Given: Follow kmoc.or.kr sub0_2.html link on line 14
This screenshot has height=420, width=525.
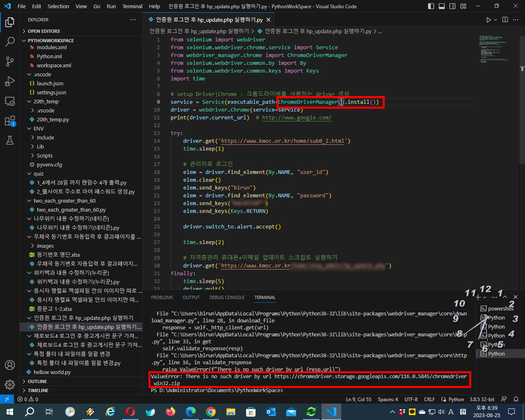Looking at the screenshot, I should [283, 141].
